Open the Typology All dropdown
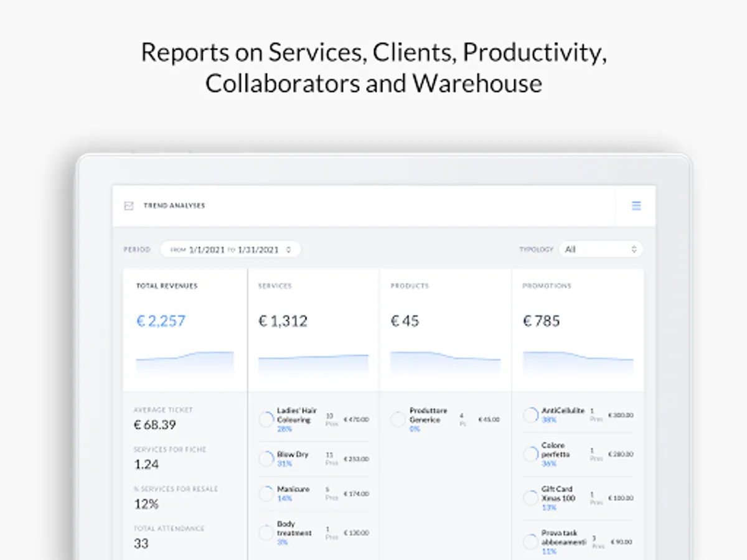 (601, 250)
